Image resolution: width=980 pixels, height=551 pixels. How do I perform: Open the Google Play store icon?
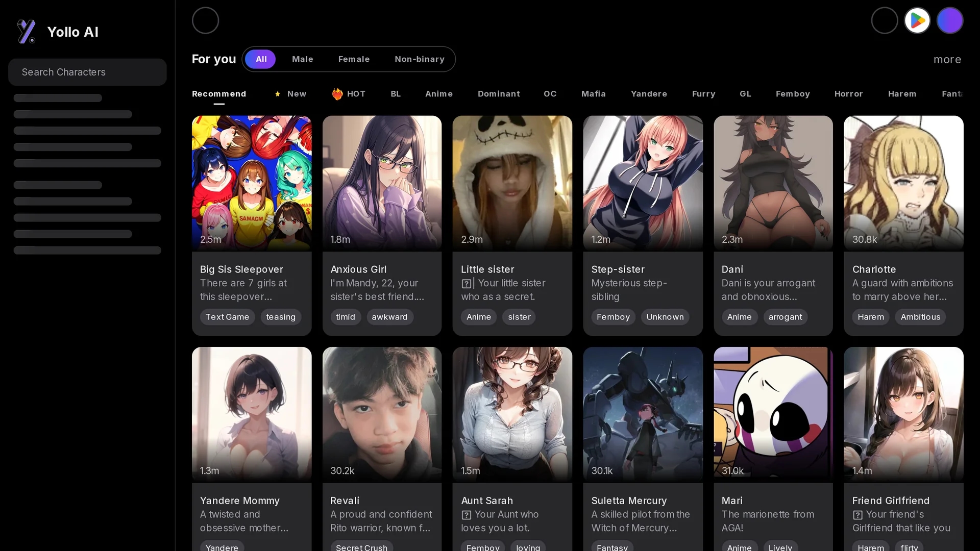click(x=917, y=21)
